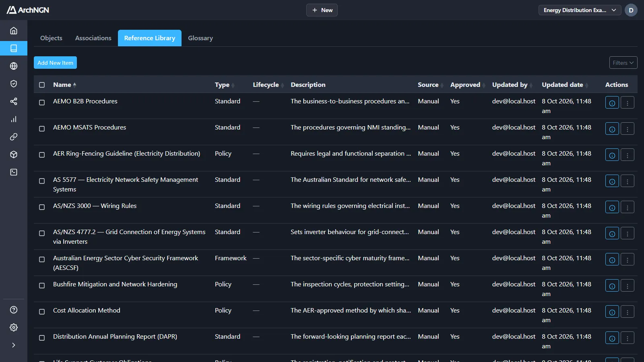Open the cube package sidebar icon
The width and height of the screenshot is (644, 362).
(14, 154)
